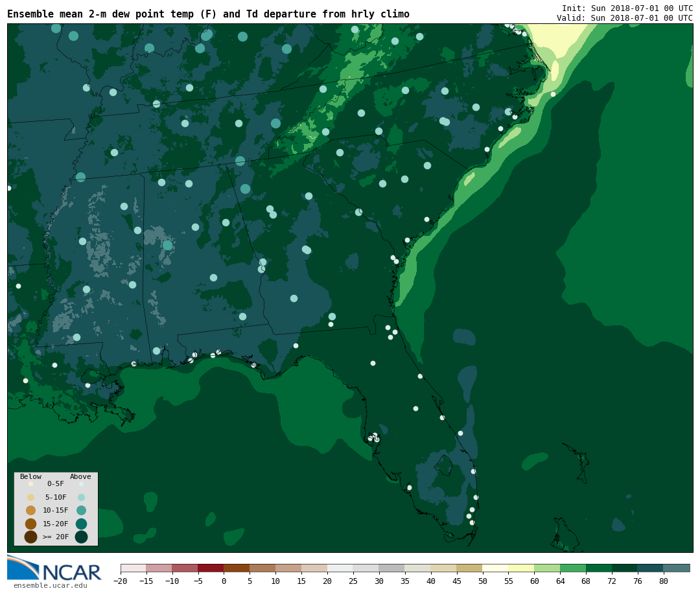Click the 'Init: Sun 2018-07-01 00 UTC' text
The height and width of the screenshot is (593, 700).
[x=627, y=8]
